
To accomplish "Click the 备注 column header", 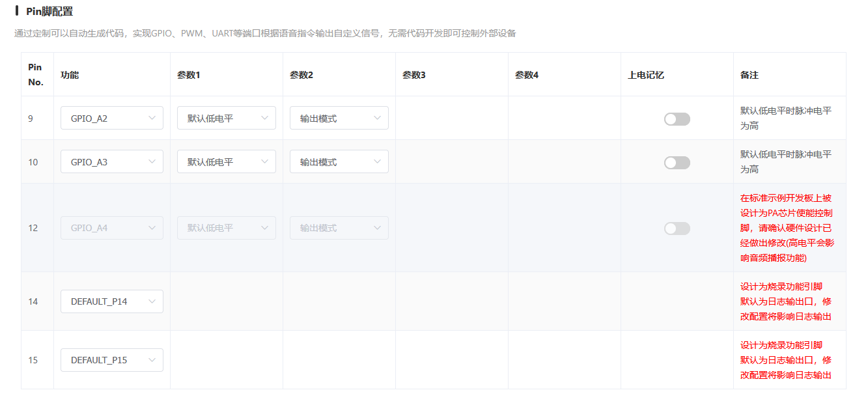I will (749, 75).
